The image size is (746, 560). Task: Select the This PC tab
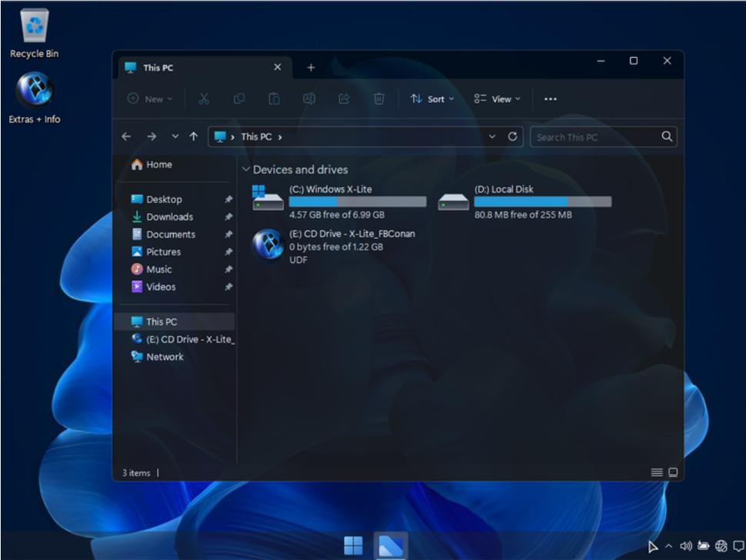(x=204, y=68)
